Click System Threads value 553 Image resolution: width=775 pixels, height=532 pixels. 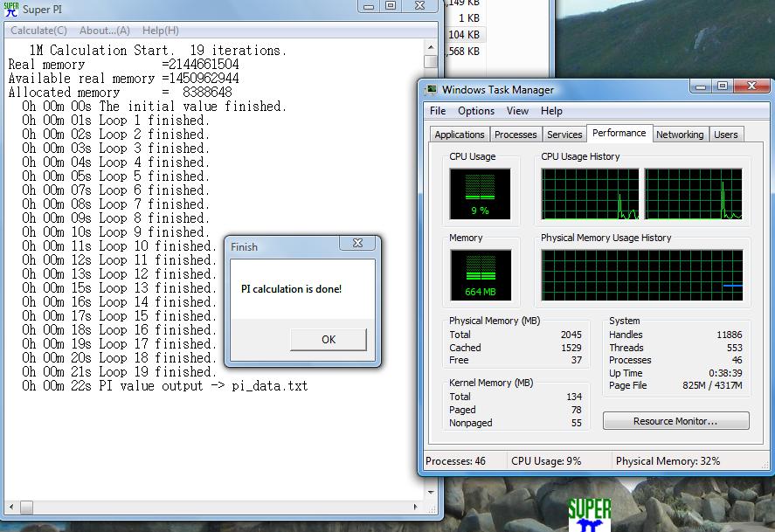[735, 348]
